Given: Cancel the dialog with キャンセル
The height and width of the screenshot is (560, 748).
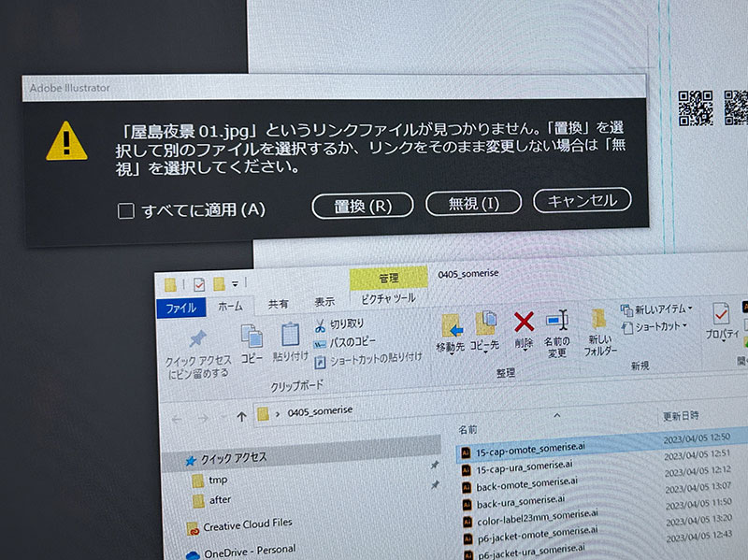Looking at the screenshot, I should 582,200.
